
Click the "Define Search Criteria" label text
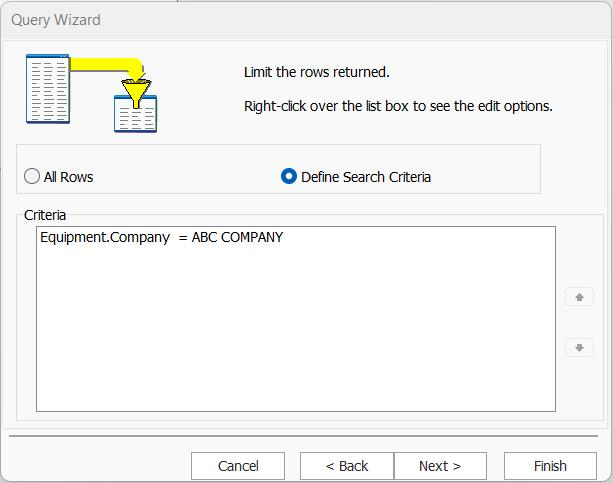click(x=365, y=177)
